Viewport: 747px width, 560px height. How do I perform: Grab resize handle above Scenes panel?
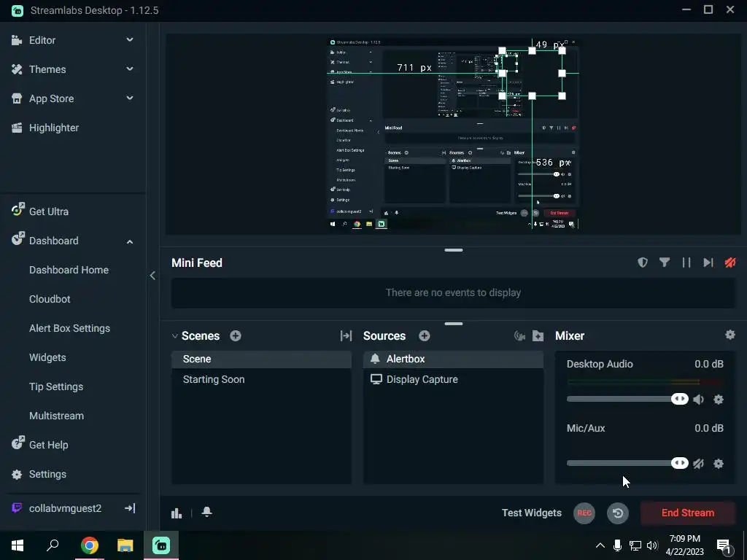pos(454,323)
